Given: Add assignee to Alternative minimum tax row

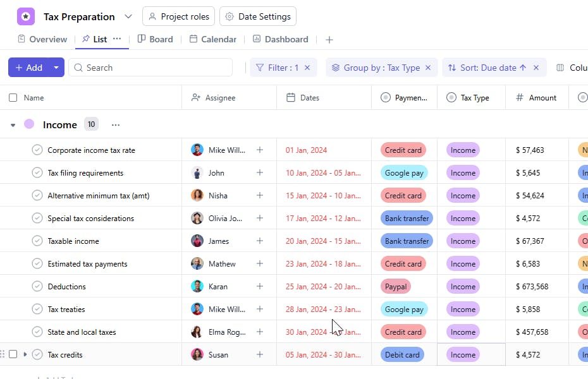Looking at the screenshot, I should click(259, 195).
